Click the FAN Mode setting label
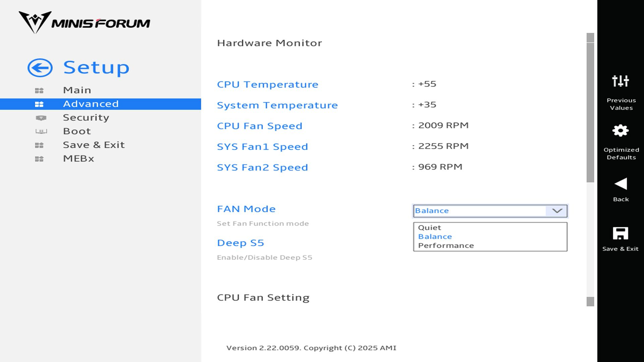The height and width of the screenshot is (362, 644). [246, 209]
